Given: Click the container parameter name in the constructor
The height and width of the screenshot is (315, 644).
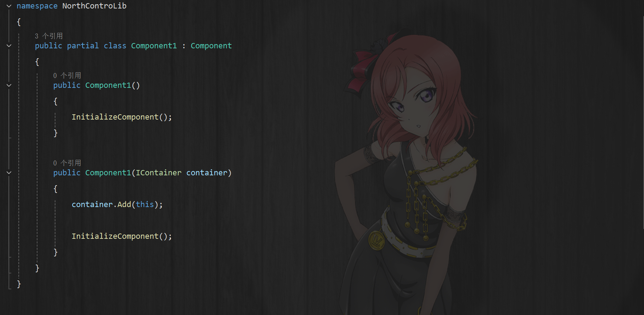Looking at the screenshot, I should (207, 173).
